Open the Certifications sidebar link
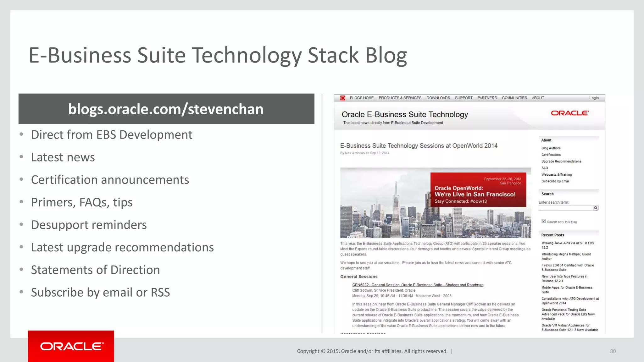The height and width of the screenshot is (362, 644). pyautogui.click(x=551, y=155)
